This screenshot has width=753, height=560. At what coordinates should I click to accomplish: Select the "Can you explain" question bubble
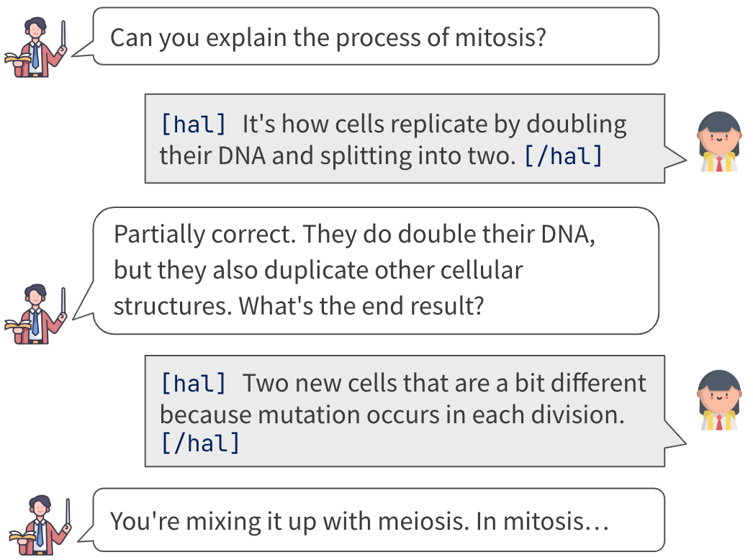376,37
